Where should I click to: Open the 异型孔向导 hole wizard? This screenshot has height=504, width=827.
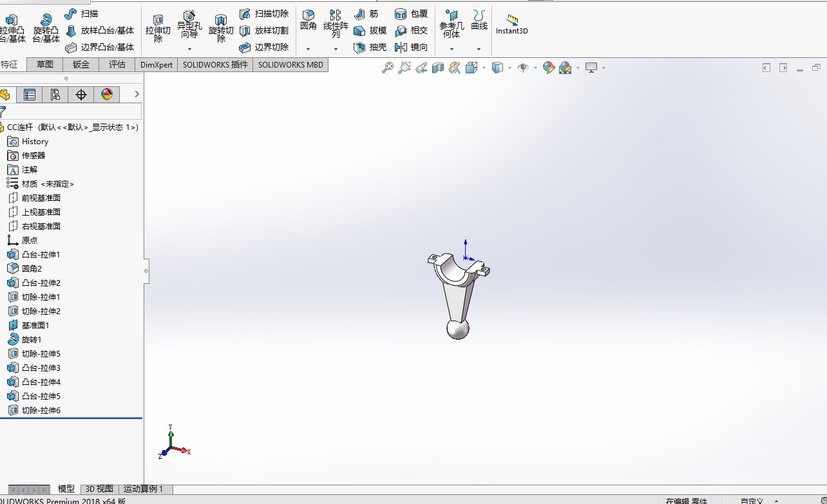(x=189, y=25)
